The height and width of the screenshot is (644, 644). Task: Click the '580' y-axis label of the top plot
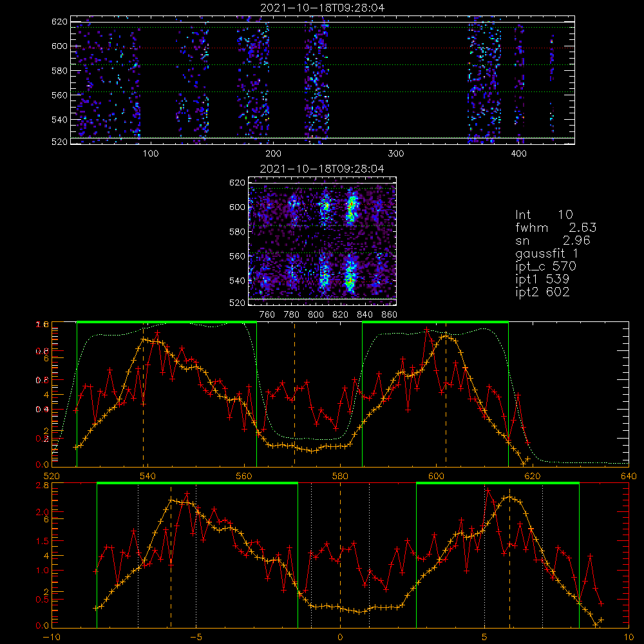(59, 71)
